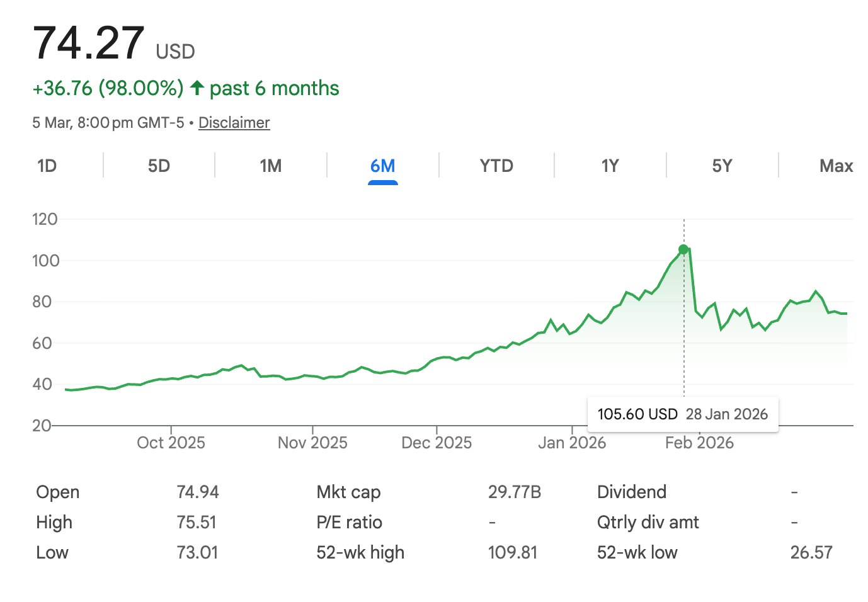Click the Open price 74.94
Screen dimensions: 868x602
click(x=198, y=492)
